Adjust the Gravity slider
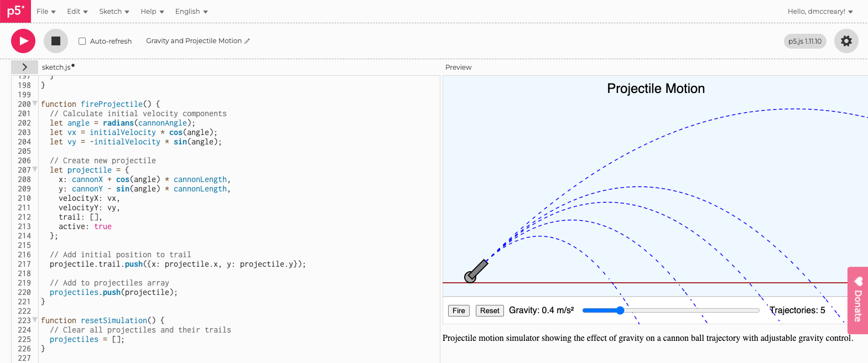868x363 pixels. tap(620, 310)
